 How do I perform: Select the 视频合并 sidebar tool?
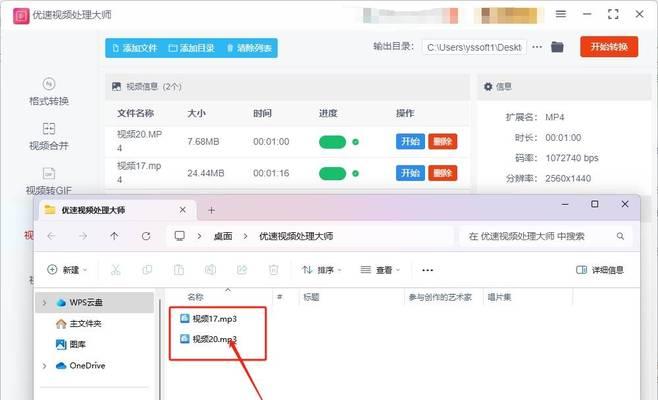[49, 136]
